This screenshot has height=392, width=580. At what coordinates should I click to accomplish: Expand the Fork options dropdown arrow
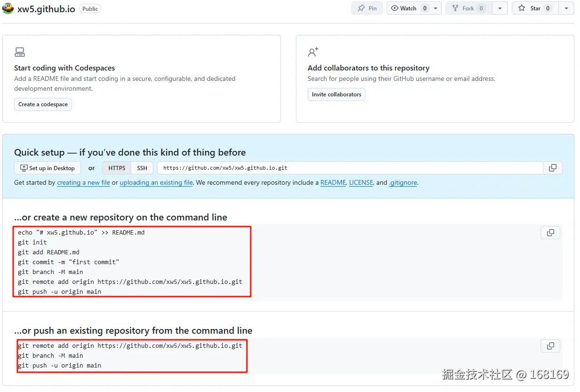tap(500, 8)
